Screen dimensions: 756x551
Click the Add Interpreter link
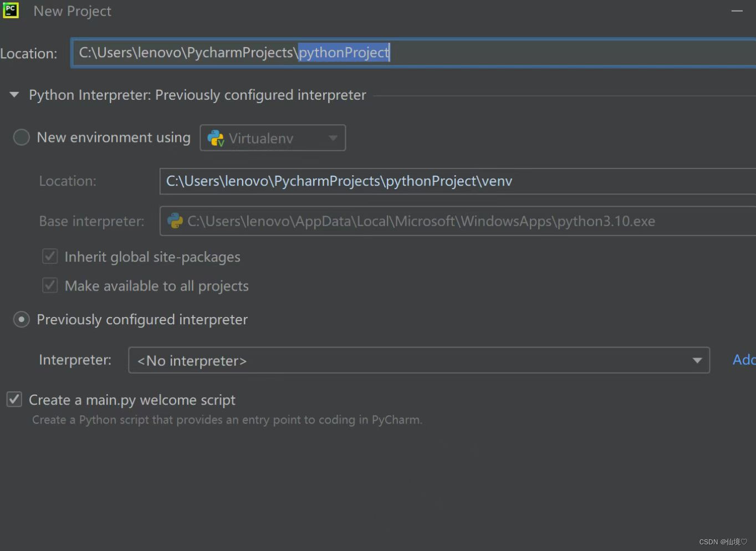pos(744,360)
